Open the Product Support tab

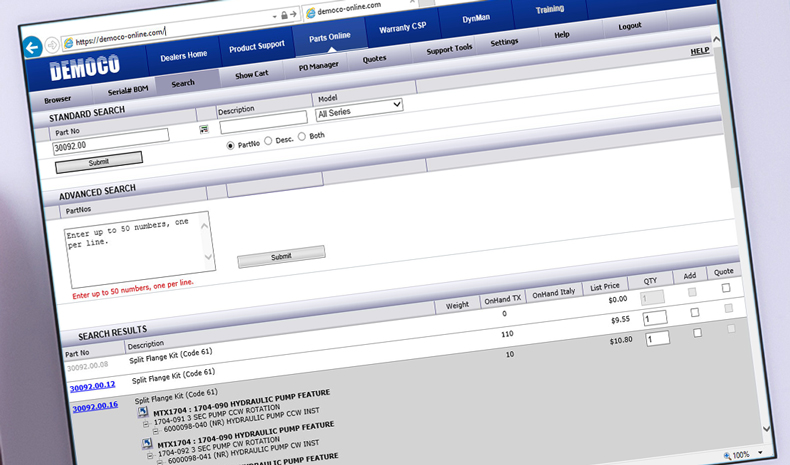[x=255, y=48]
